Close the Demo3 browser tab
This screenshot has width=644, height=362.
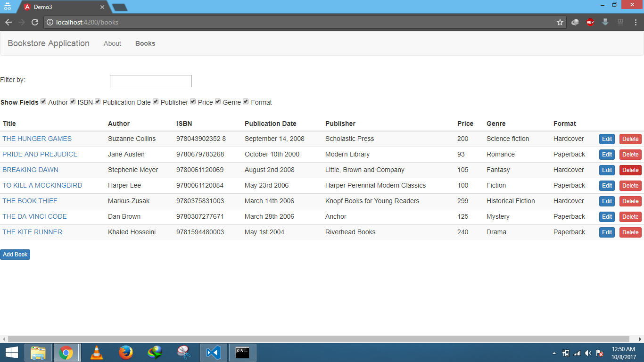pyautogui.click(x=102, y=7)
